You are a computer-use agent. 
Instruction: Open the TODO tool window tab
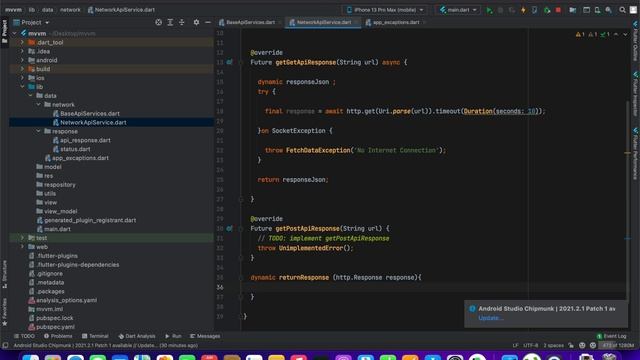click(x=24, y=336)
